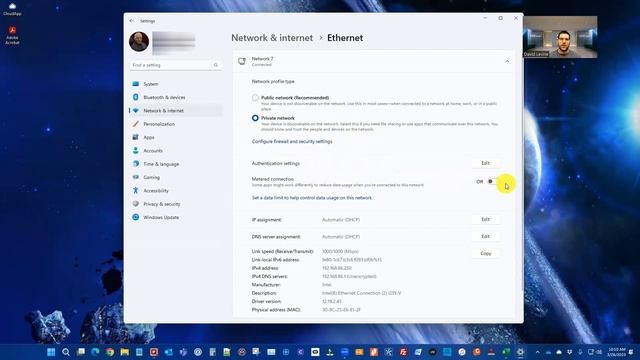Open System settings in the sidebar
Image resolution: width=640 pixels, height=360 pixels.
(176, 84)
